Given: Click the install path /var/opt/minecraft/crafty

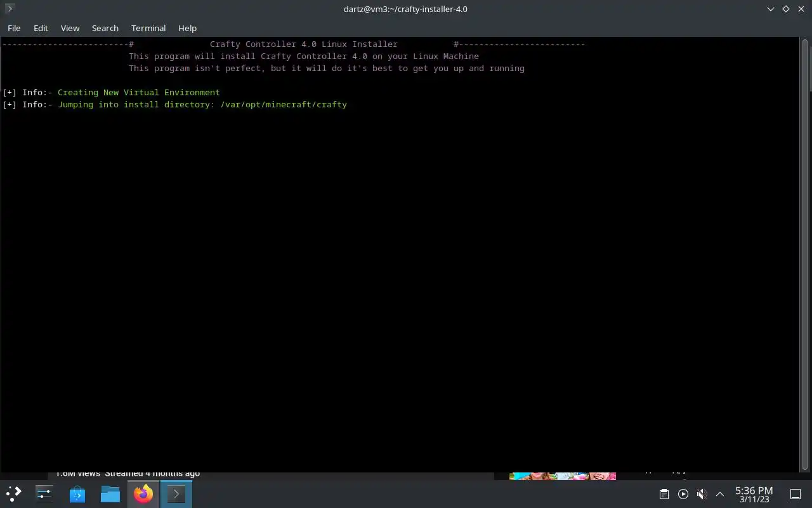Looking at the screenshot, I should tap(284, 104).
